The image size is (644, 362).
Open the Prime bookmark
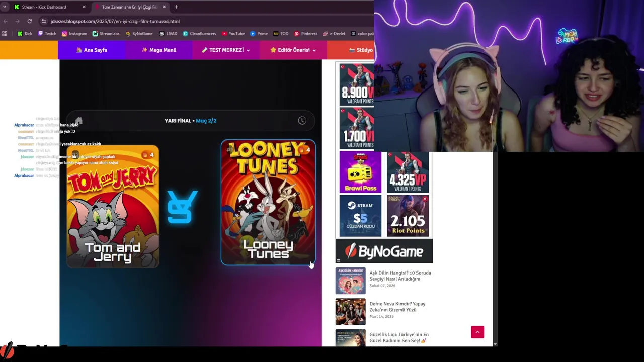click(x=259, y=34)
